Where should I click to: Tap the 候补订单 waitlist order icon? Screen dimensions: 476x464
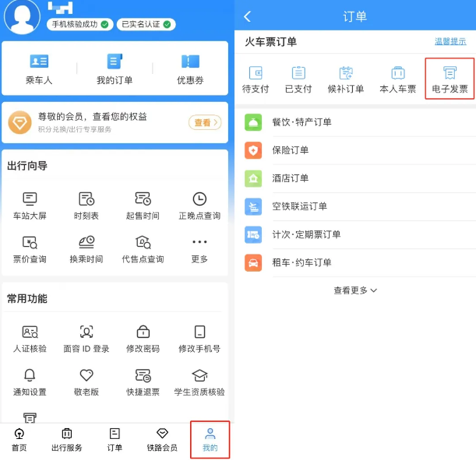point(346,73)
